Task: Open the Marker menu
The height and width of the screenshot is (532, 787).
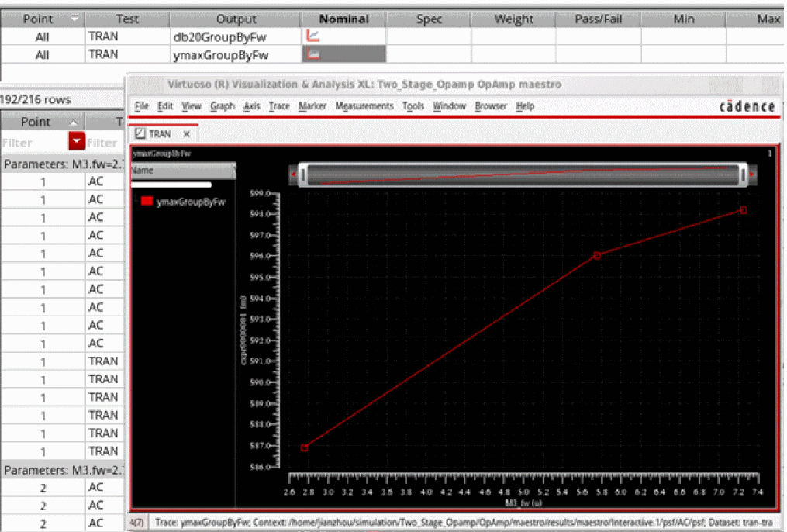Action: 312,106
